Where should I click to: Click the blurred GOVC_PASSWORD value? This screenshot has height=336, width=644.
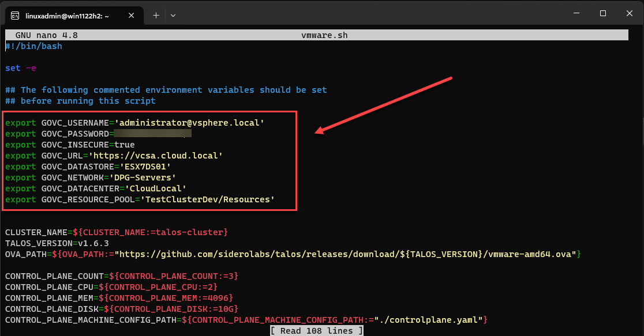[151, 134]
